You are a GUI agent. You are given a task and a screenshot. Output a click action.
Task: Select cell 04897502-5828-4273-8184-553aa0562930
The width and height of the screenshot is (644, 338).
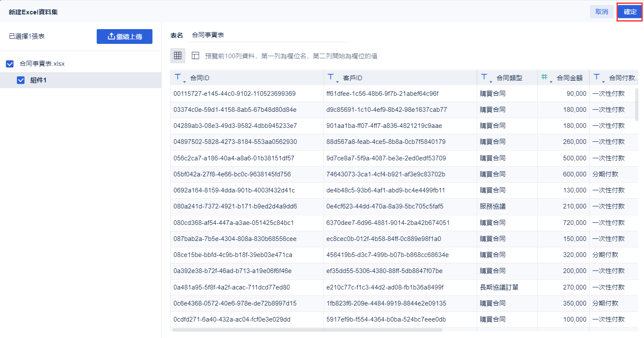tap(247, 142)
